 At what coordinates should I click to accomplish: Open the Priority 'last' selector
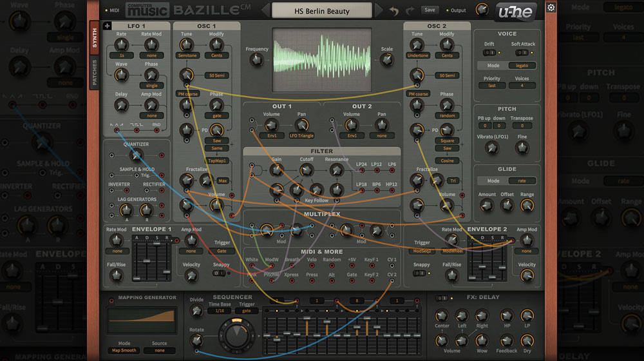[x=491, y=86]
